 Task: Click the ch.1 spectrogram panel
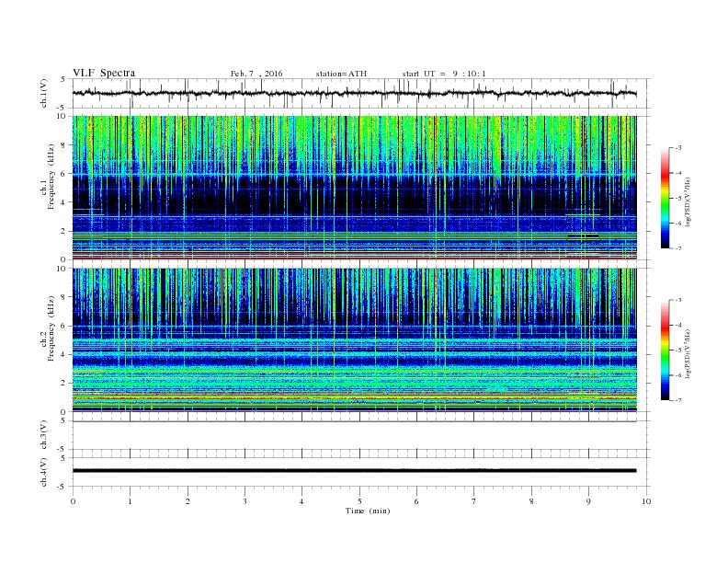(355, 188)
